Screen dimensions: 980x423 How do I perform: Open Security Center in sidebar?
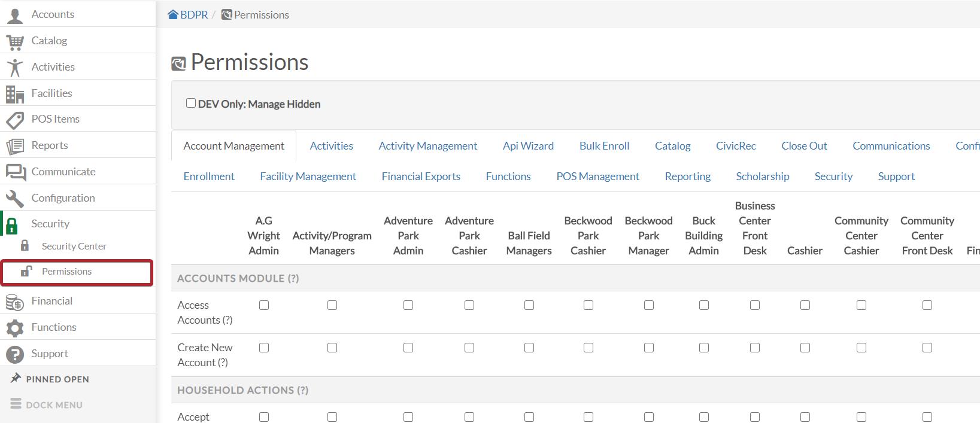(74, 246)
